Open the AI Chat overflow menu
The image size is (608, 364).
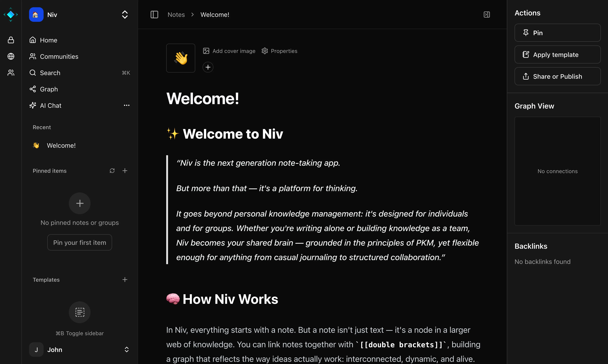pyautogui.click(x=126, y=105)
